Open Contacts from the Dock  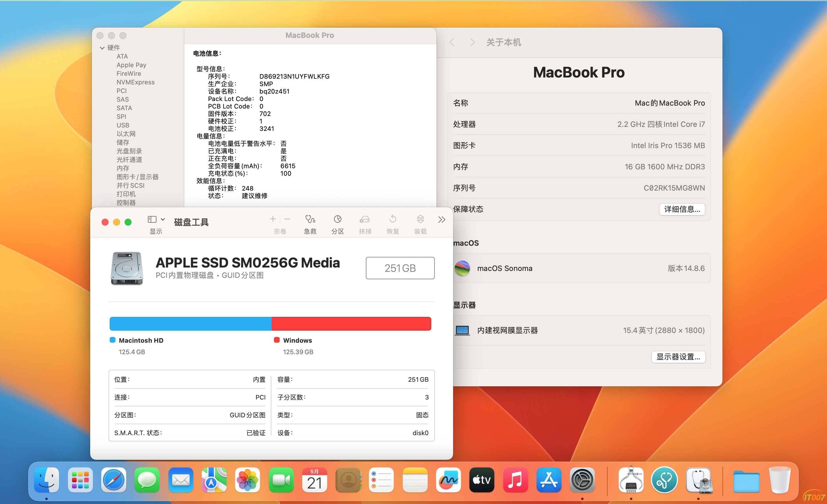[x=348, y=480]
